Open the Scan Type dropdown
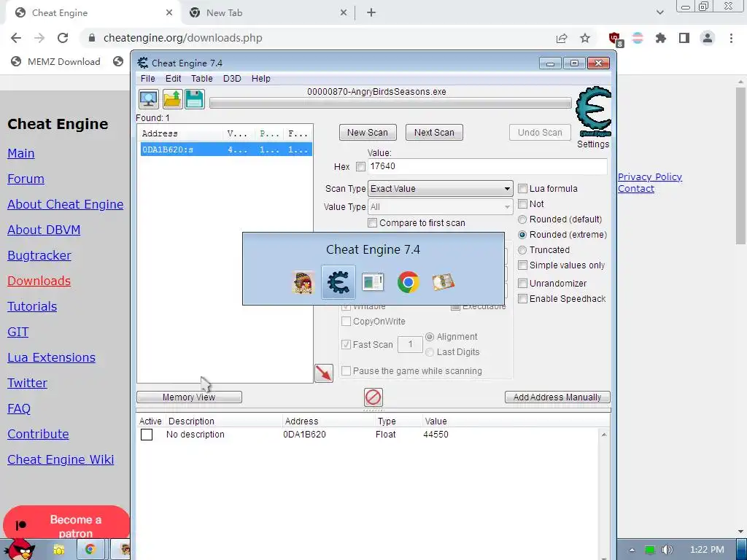 (x=440, y=189)
